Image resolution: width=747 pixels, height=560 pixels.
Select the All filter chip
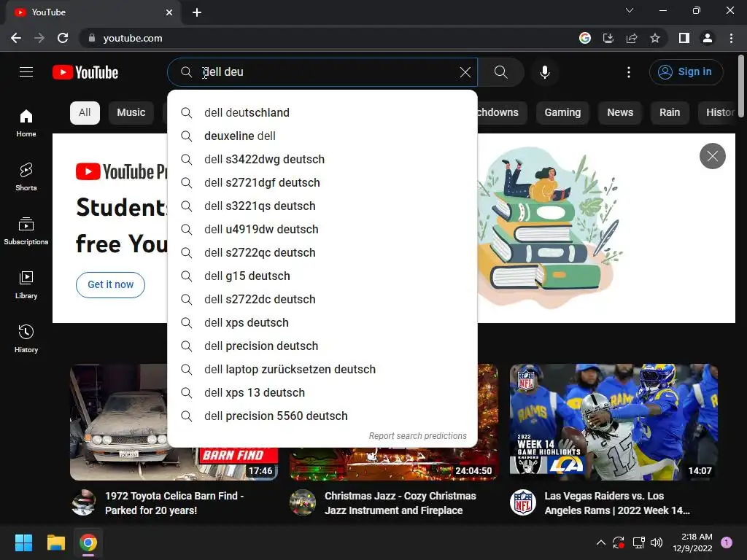(85, 113)
